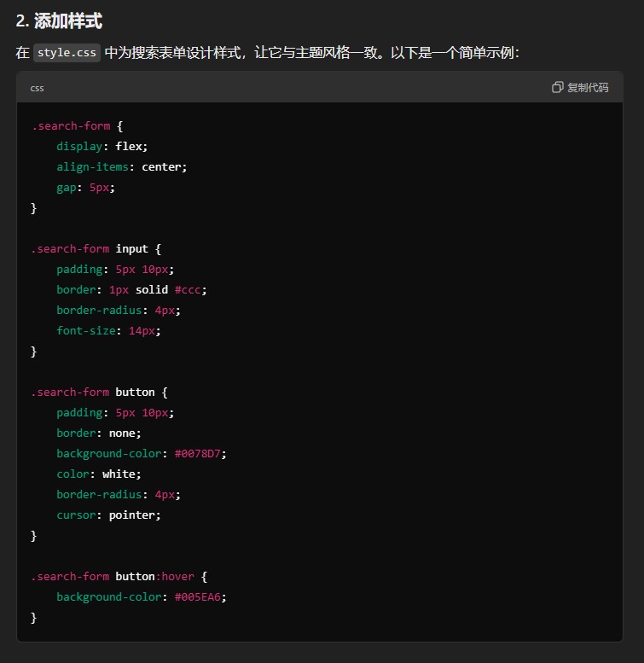Click the line align-items: center;
This screenshot has width=644, height=663.
122,166
